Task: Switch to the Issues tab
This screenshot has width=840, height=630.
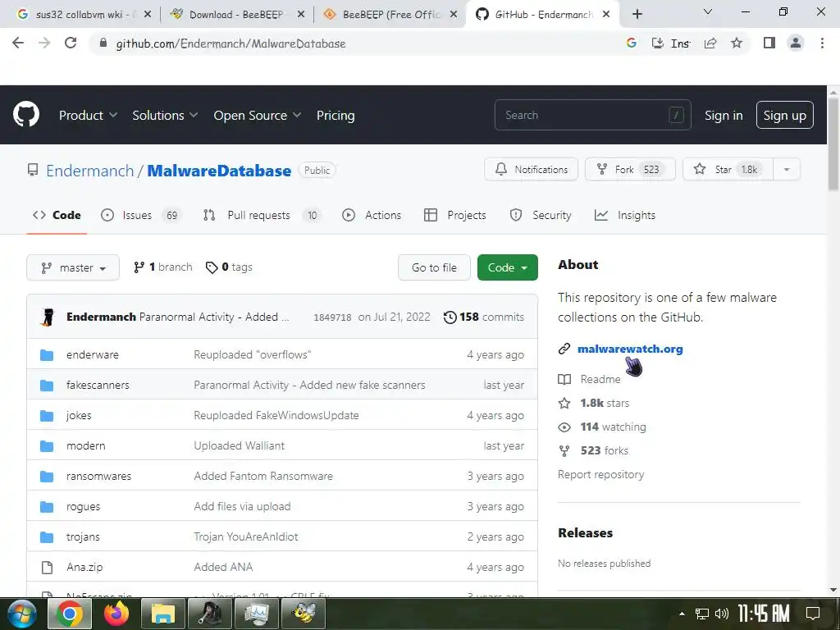Action: (141, 216)
